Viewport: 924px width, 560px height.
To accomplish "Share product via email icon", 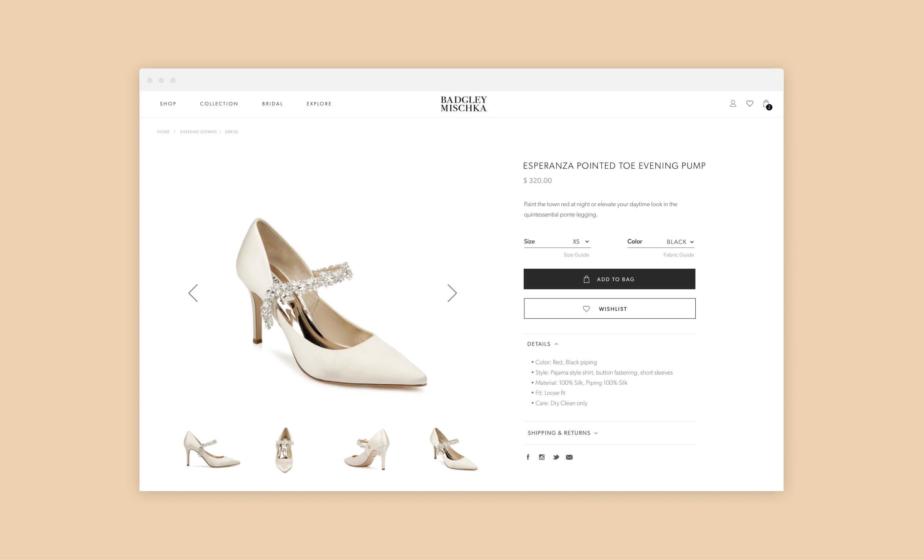I will 569,457.
